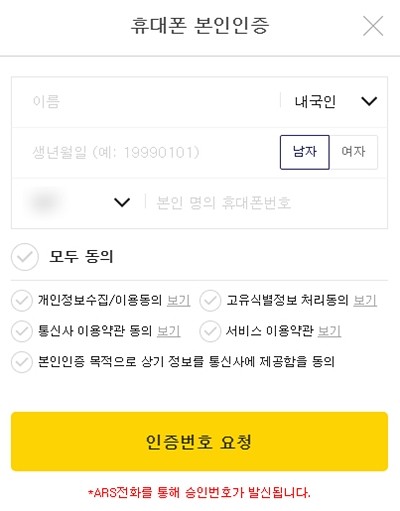Check the 모두 동의 agree-all checkbox
400x511 pixels.
[25, 257]
